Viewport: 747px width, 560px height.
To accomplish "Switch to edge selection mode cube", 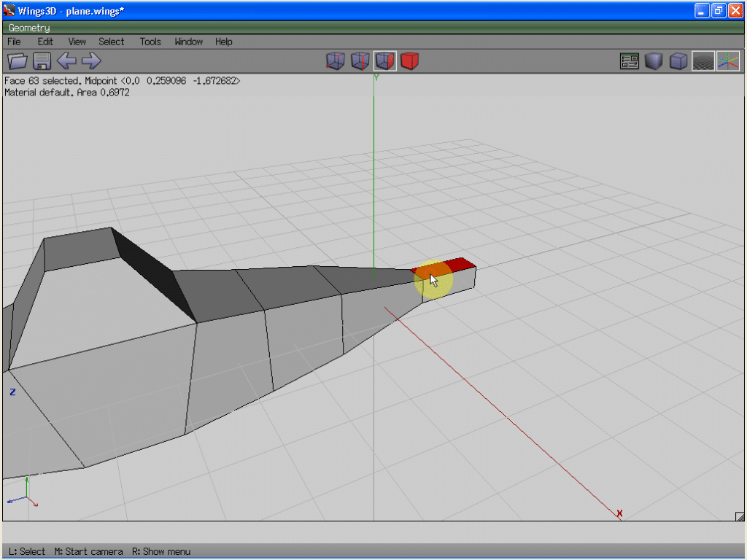I will [x=360, y=61].
